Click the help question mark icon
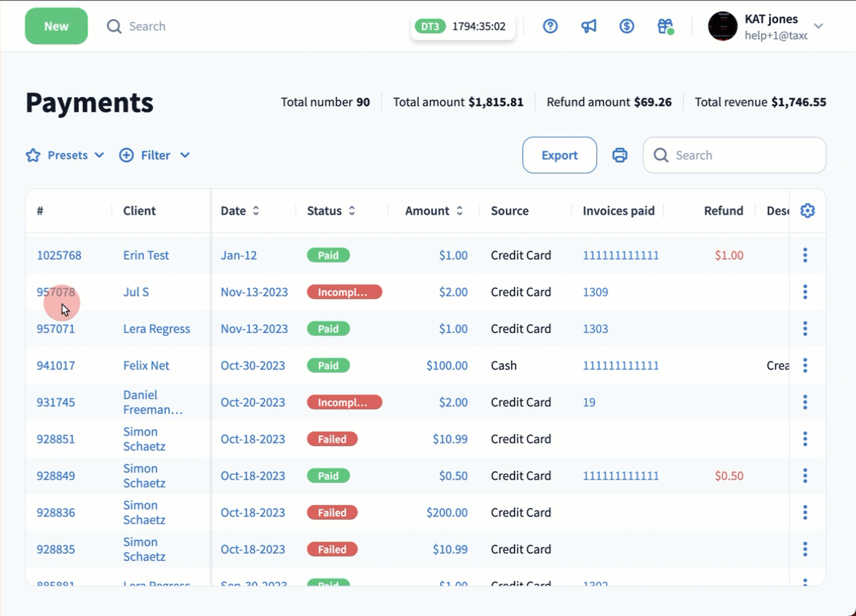 point(550,26)
